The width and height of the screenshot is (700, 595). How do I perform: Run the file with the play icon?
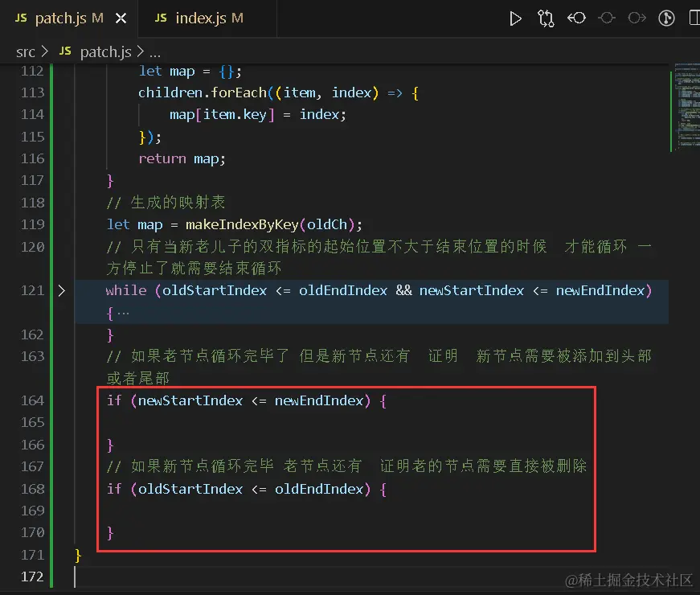[515, 18]
